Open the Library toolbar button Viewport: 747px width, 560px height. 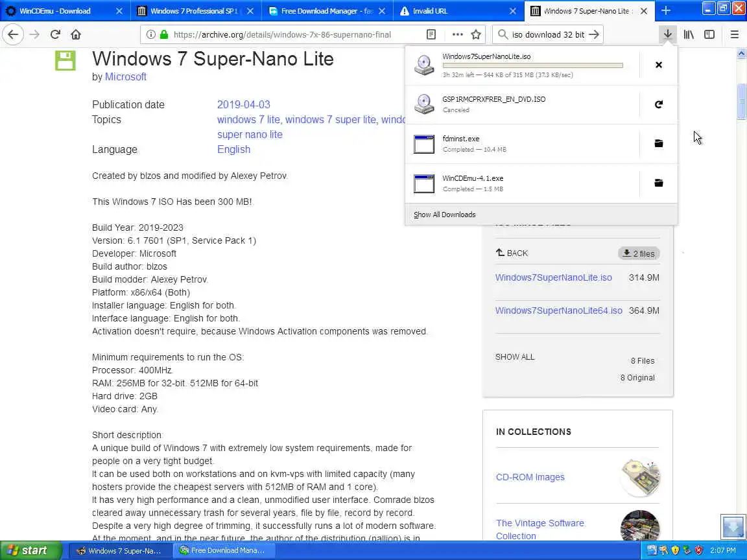pos(689,34)
